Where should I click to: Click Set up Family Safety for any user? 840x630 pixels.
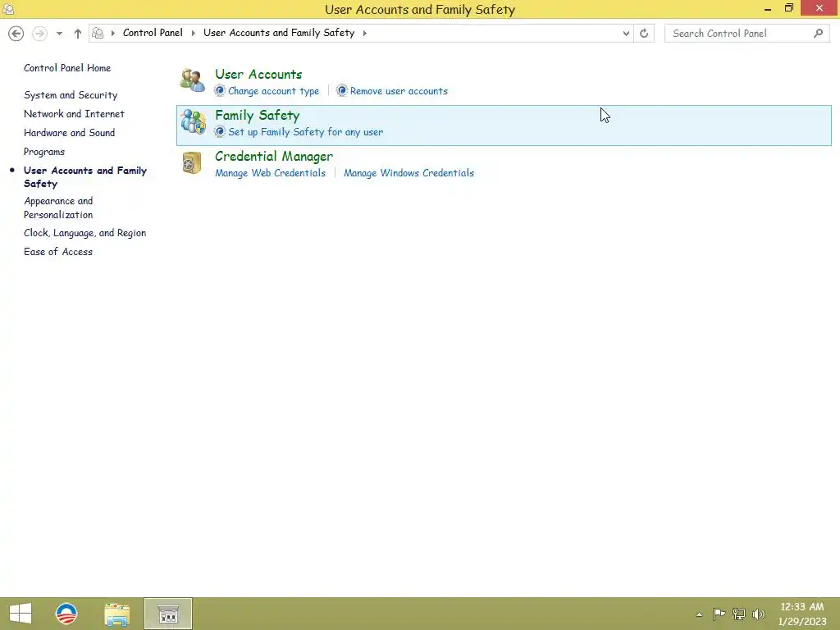pos(305,132)
